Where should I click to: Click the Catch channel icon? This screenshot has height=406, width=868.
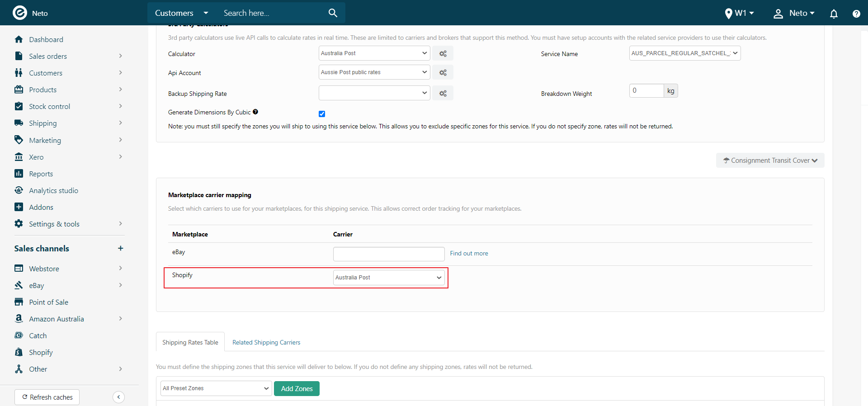coord(19,335)
